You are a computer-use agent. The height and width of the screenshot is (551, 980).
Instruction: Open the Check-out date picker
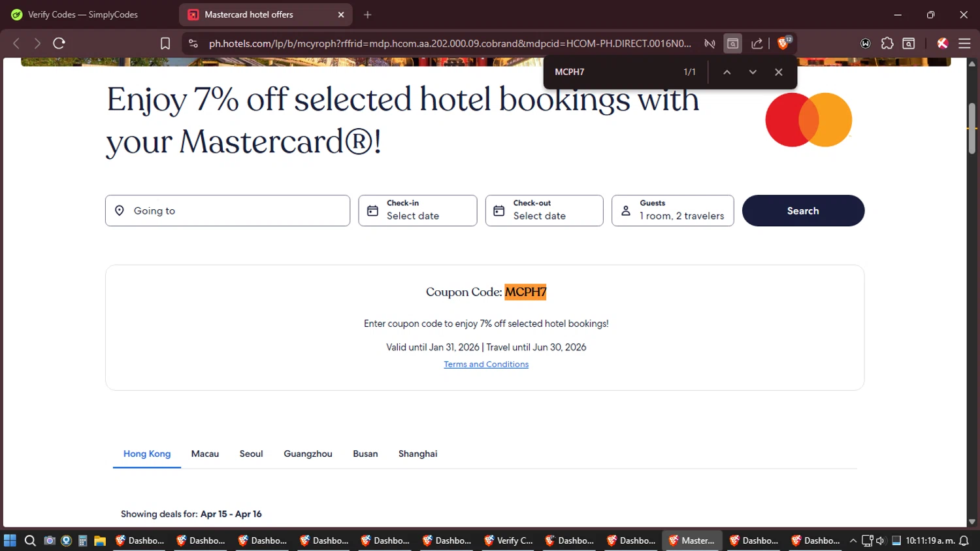pos(544,210)
